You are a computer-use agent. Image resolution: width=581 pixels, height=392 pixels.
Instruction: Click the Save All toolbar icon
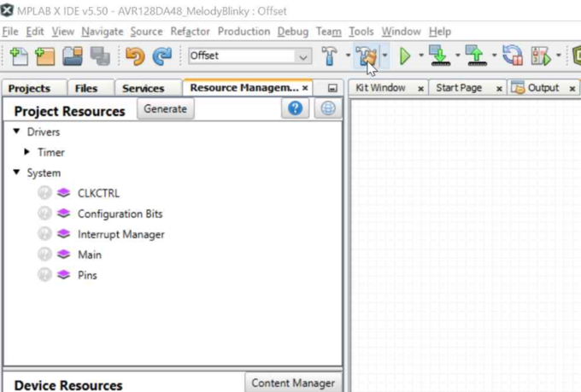100,56
